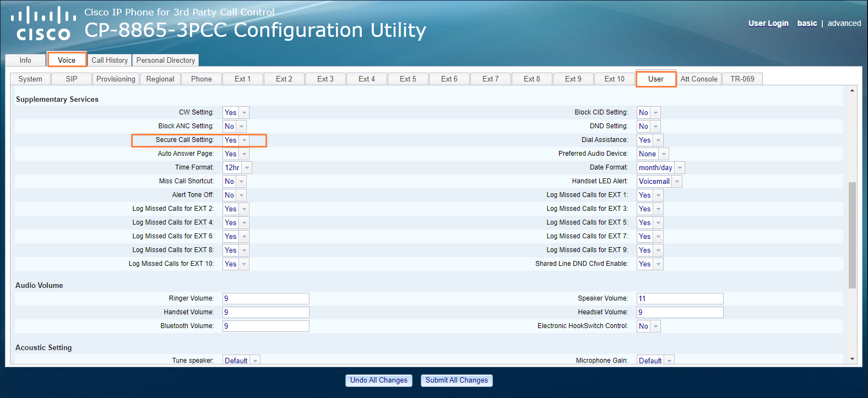Open the Info tab

(x=25, y=60)
